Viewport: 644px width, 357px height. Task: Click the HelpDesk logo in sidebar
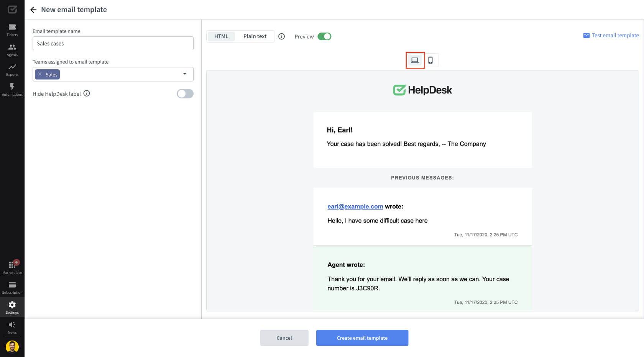(x=12, y=9)
